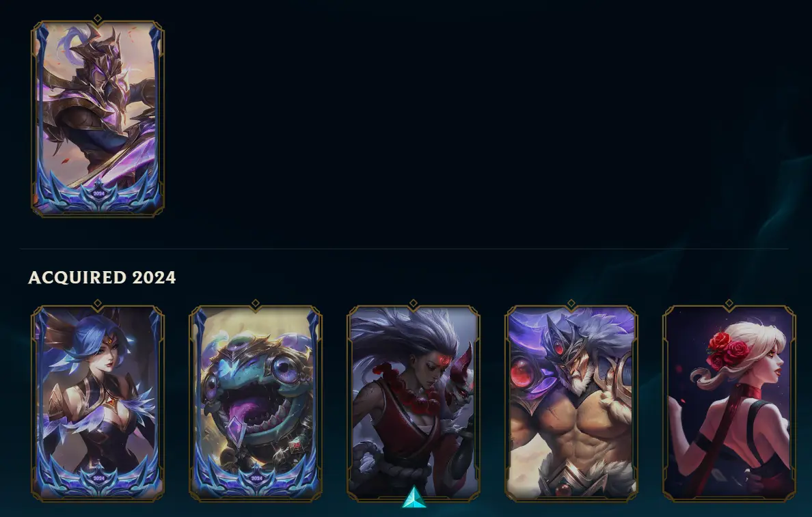Open the gray-haired woman with fox mask card

pos(414,404)
